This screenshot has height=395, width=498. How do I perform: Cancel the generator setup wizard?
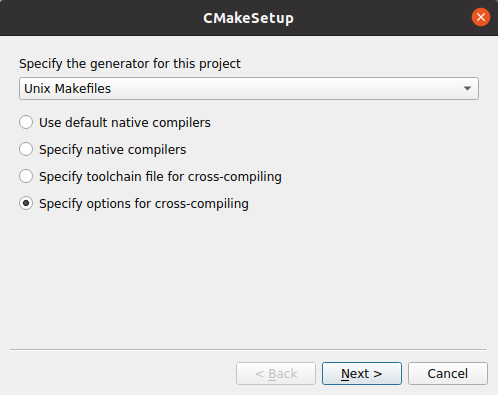[448, 373]
